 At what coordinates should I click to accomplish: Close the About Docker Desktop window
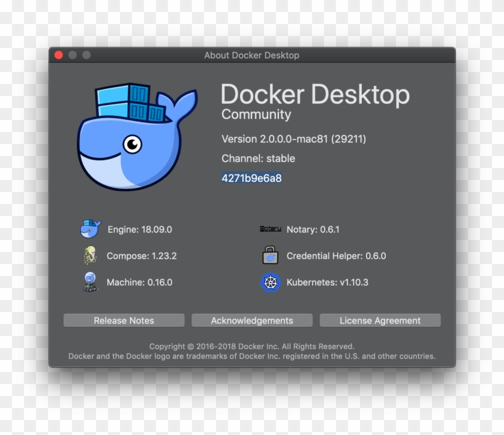[x=59, y=55]
